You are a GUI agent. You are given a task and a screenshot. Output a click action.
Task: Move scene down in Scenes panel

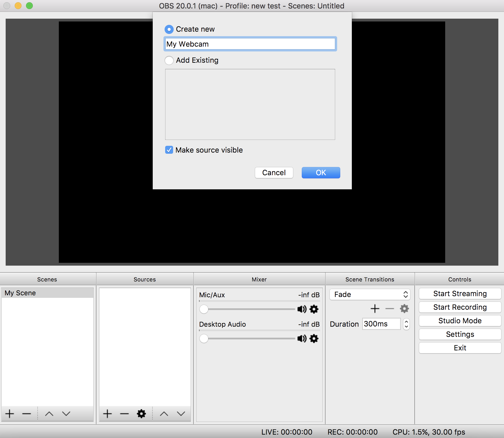click(x=66, y=414)
